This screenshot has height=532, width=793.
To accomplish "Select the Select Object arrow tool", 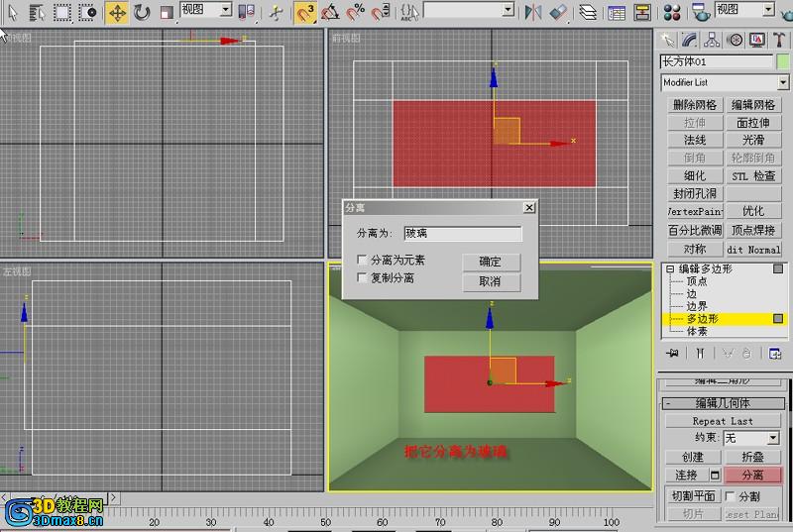I will pos(13,12).
